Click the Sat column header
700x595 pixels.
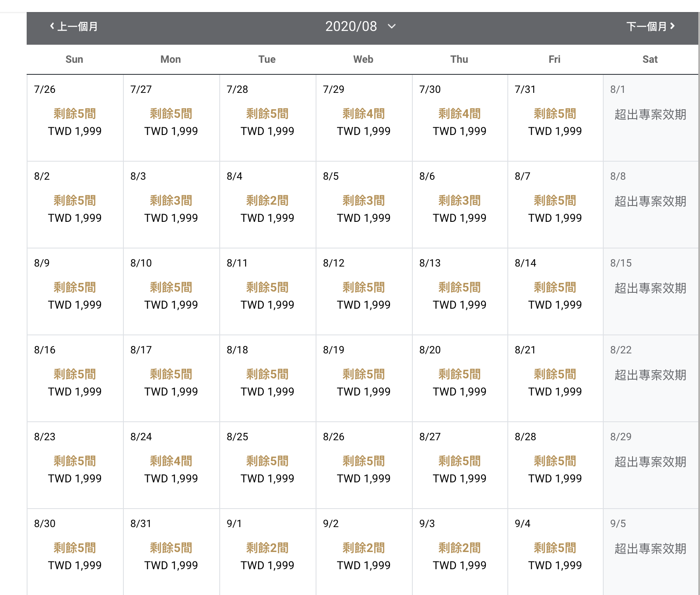tap(650, 59)
